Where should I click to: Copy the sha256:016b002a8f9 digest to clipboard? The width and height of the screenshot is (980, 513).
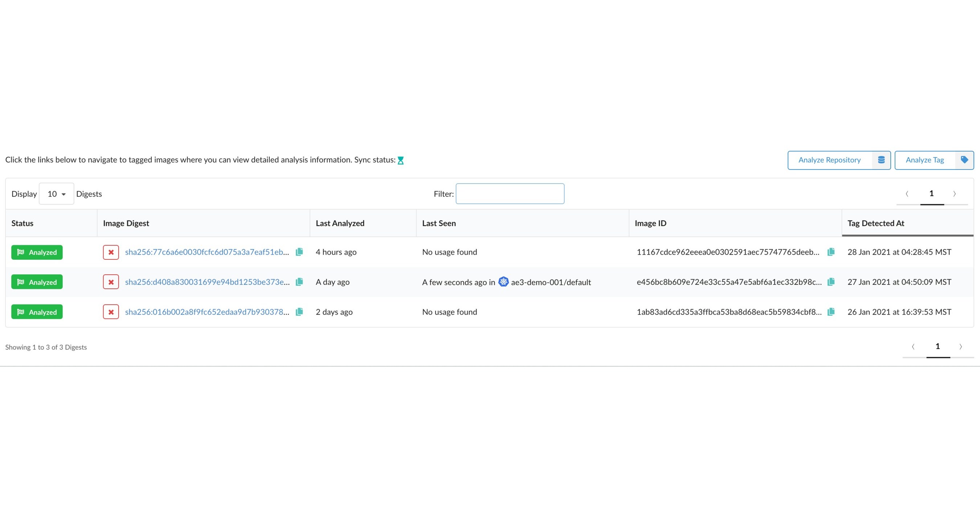tap(299, 312)
